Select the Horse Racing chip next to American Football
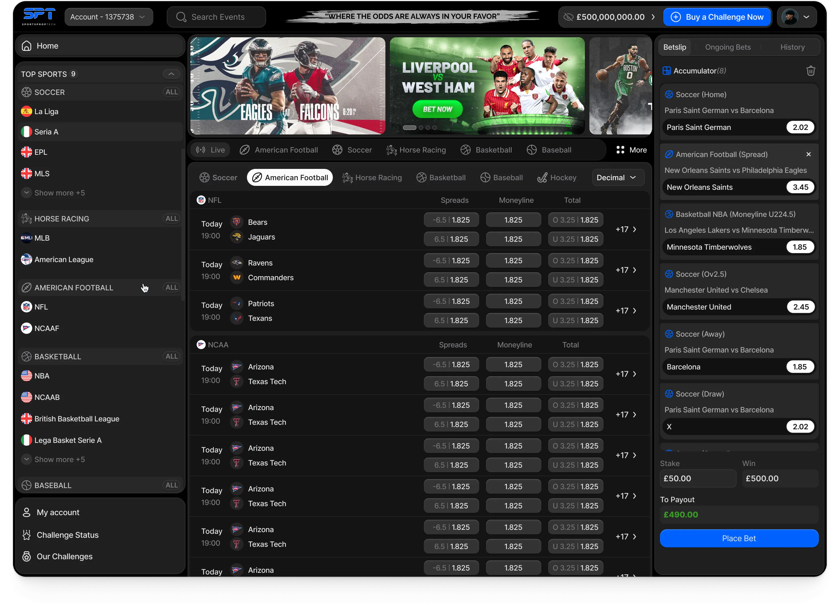840x616 pixels. [x=372, y=177]
